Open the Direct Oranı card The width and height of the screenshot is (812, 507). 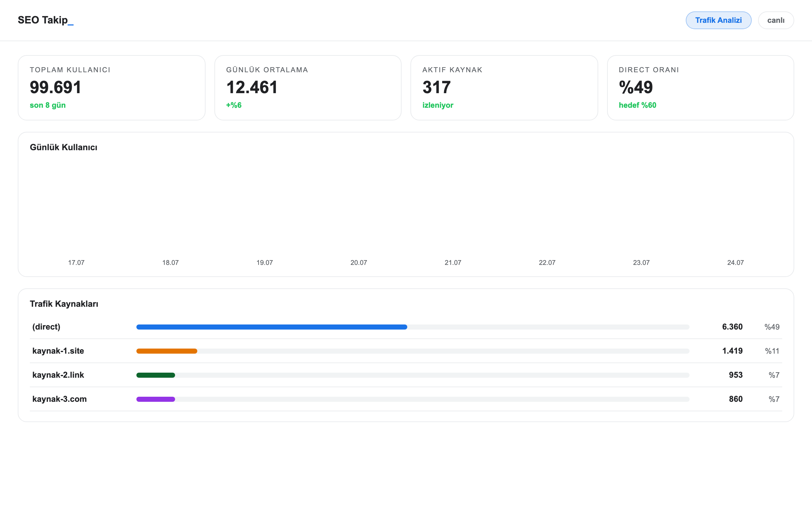[700, 88]
